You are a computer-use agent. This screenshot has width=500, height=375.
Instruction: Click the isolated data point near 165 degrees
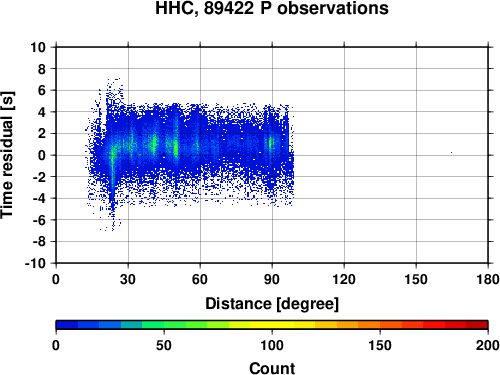[x=451, y=153]
